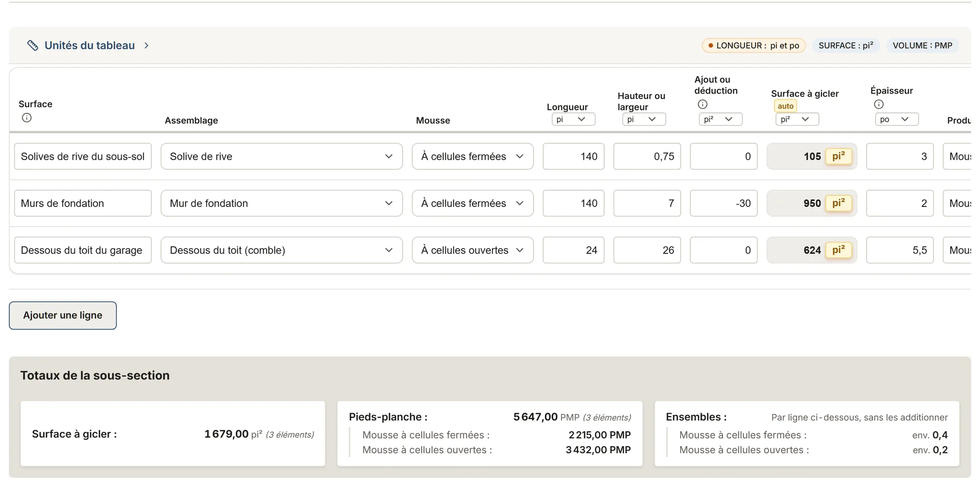This screenshot has width=980, height=486.
Task: Click the auto badge under Surface à gicler
Action: pos(785,106)
